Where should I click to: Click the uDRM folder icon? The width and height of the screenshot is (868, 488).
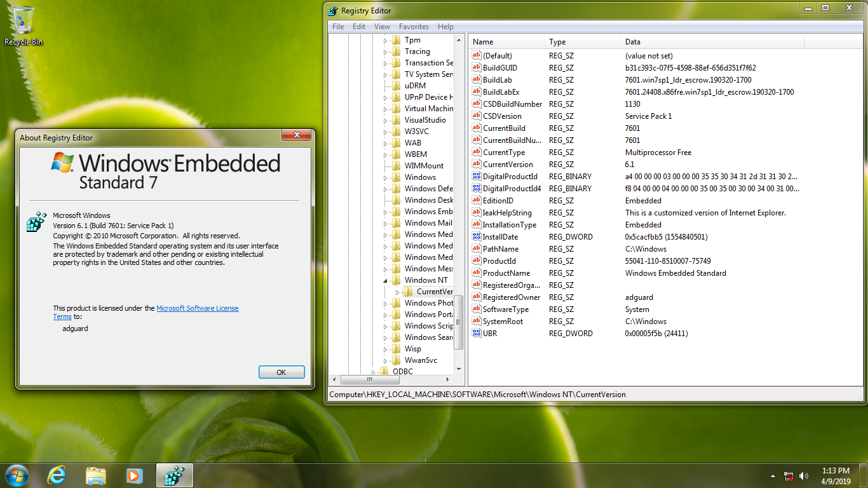click(396, 86)
